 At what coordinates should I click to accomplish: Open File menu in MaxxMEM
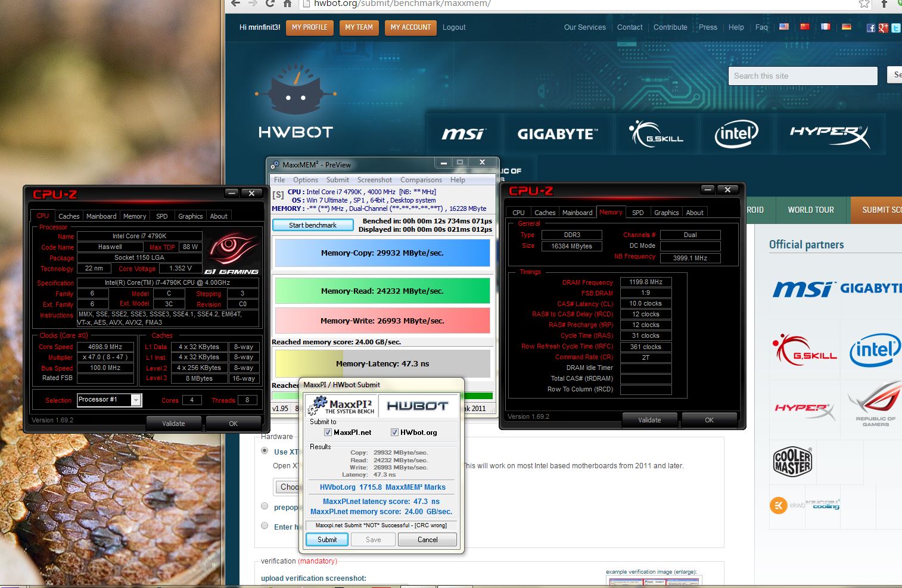pos(279,180)
